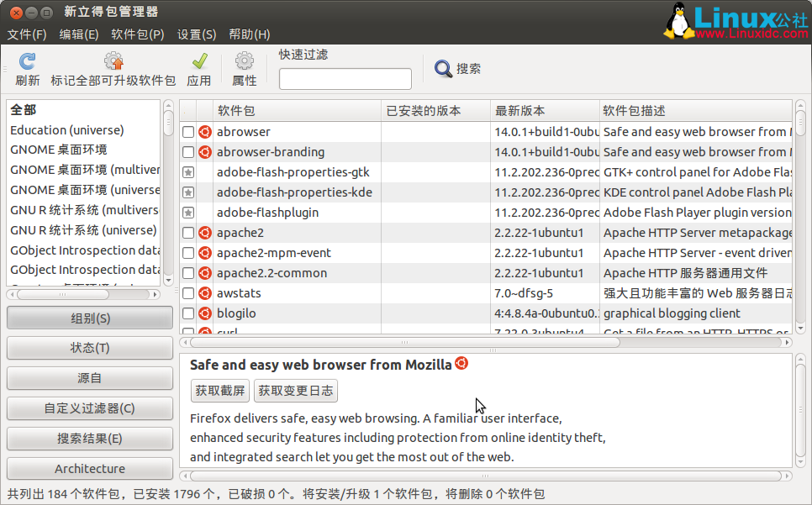The image size is (812, 505).
Task: Click the 自定义过滤器(C) button
Action: point(90,408)
